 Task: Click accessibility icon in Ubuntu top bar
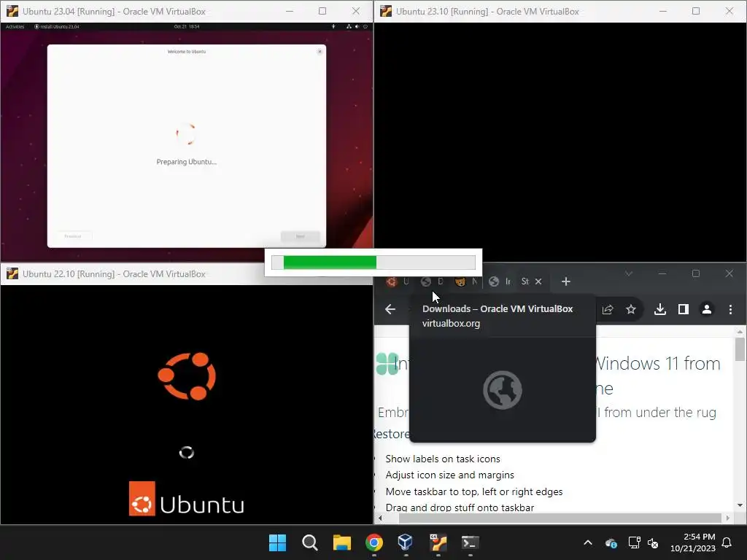click(333, 27)
